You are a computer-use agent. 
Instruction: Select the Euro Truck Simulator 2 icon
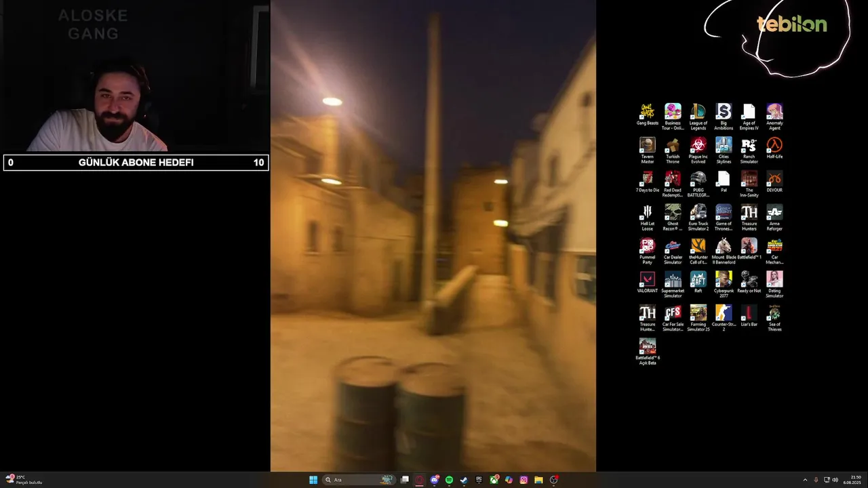[x=698, y=218]
